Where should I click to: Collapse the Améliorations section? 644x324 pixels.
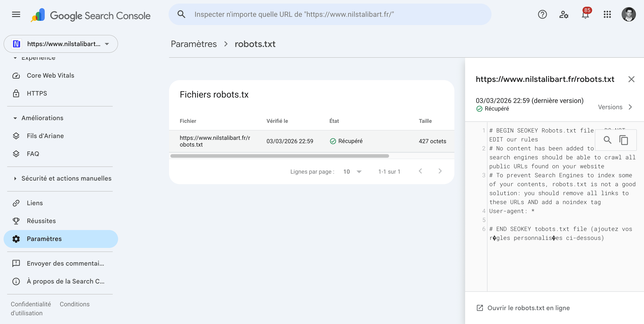15,118
